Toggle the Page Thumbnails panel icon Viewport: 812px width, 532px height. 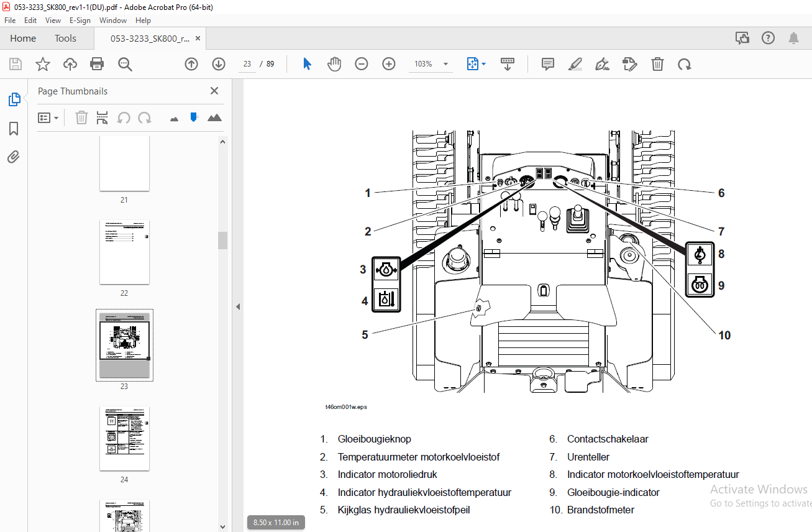tap(14, 99)
